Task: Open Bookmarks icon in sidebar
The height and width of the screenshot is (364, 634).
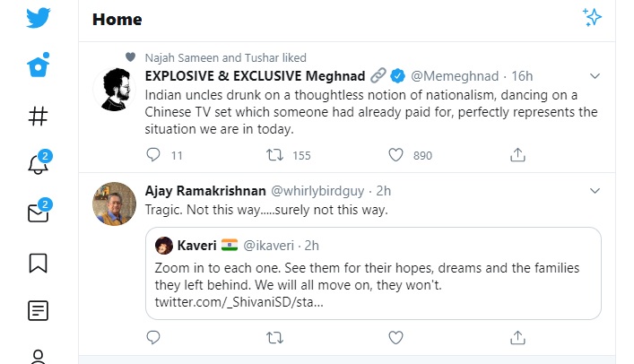Action: pos(38,263)
